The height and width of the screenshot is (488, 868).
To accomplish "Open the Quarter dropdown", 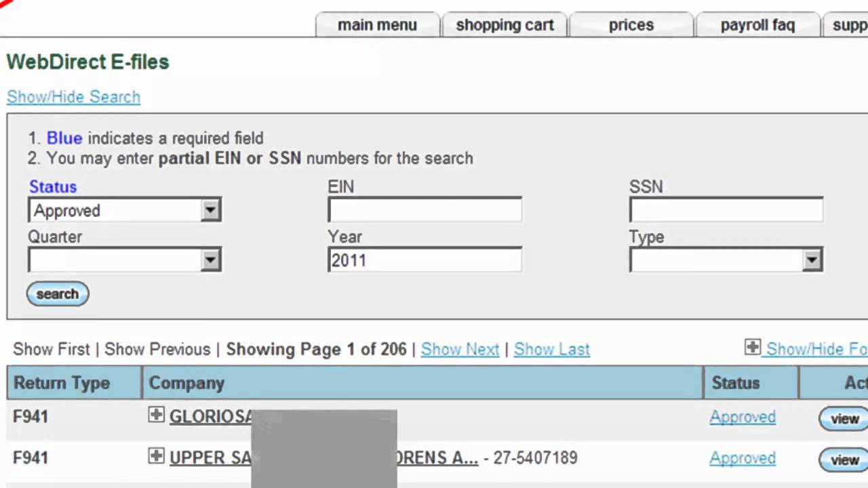I will pos(125,260).
